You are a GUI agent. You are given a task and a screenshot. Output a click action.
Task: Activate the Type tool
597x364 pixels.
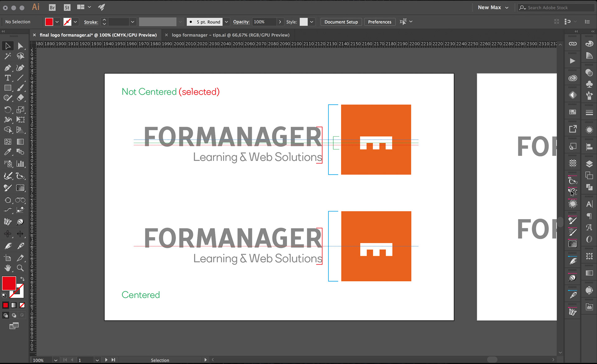8,78
